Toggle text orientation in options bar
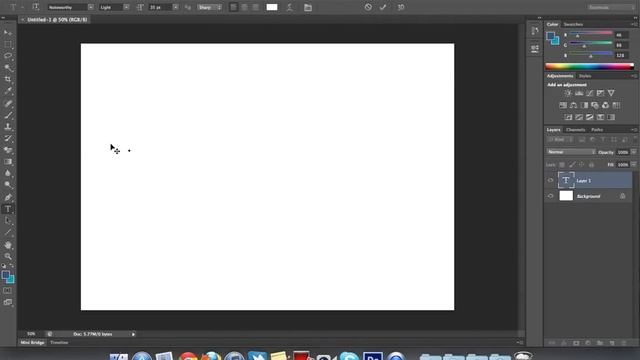 (x=36, y=7)
